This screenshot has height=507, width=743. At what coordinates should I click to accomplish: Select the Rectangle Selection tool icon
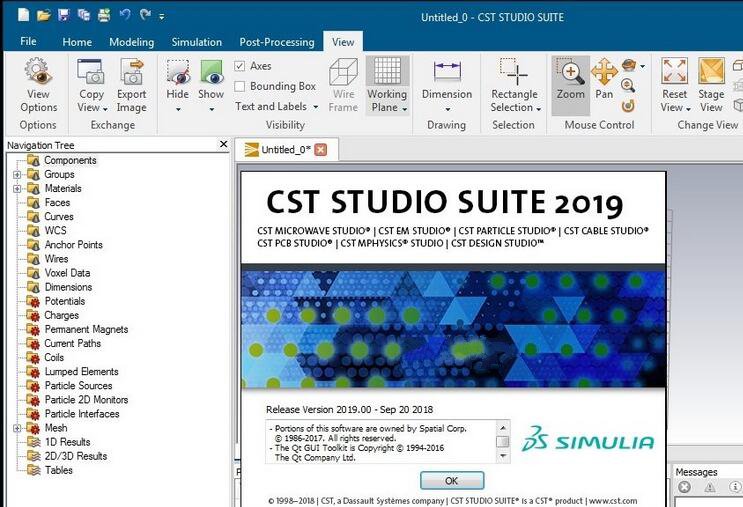pyautogui.click(x=514, y=72)
